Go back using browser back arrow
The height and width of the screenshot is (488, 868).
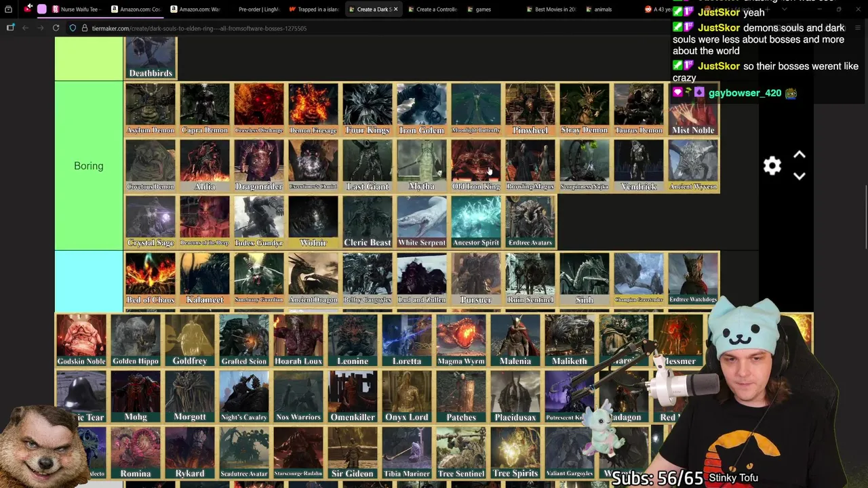pyautogui.click(x=25, y=28)
